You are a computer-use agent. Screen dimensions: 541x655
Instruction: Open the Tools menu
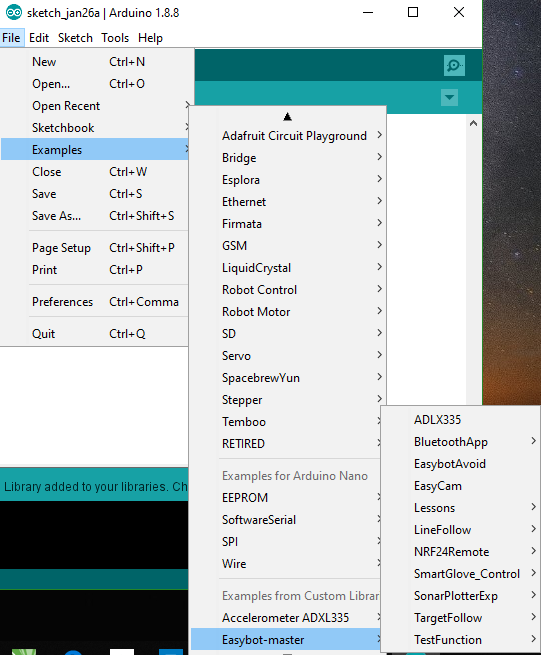(115, 38)
